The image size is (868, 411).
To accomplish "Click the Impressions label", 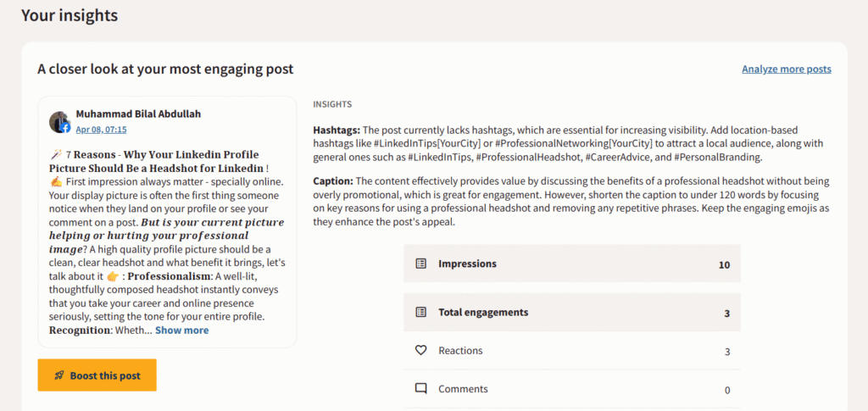I will tap(467, 264).
